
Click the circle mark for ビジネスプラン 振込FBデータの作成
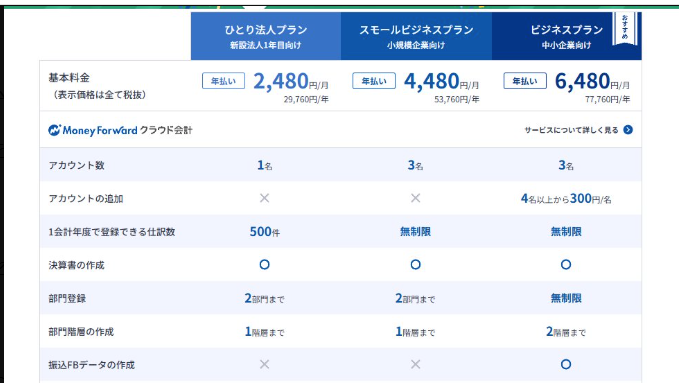coord(566,364)
